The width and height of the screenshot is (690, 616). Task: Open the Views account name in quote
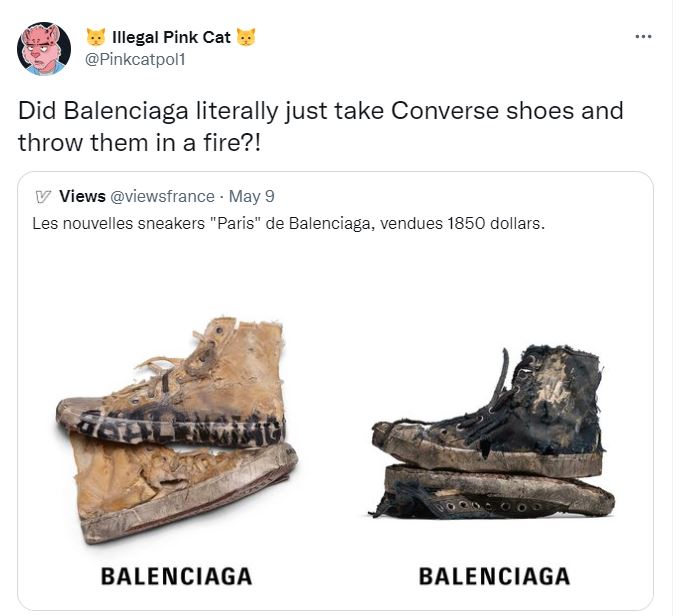pos(82,196)
